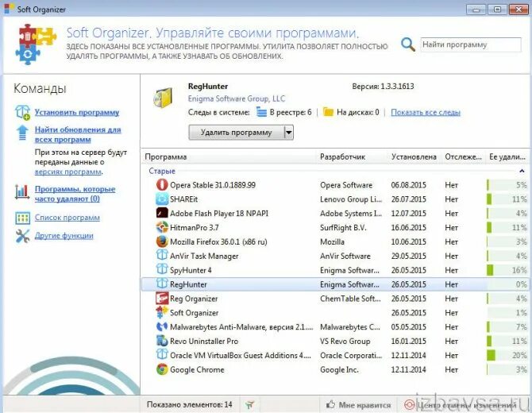532x413 pixels.
Task: Click the Opera Stable red icon
Action: 162,184
